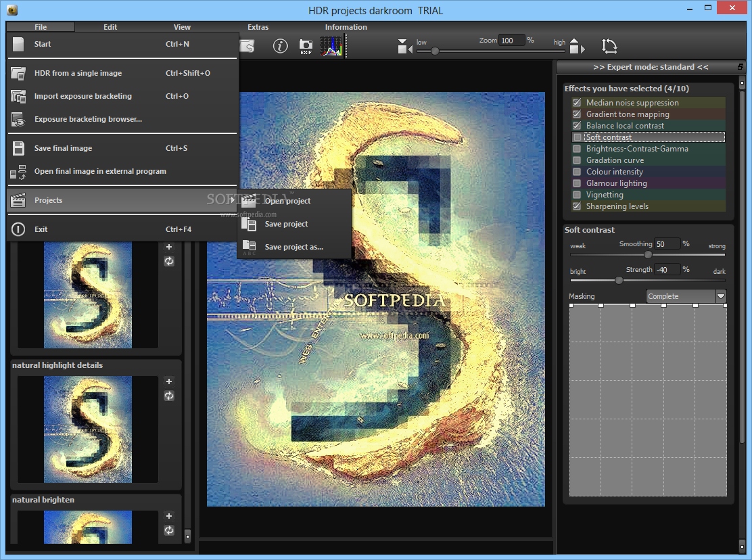Open the View menu

(x=182, y=27)
